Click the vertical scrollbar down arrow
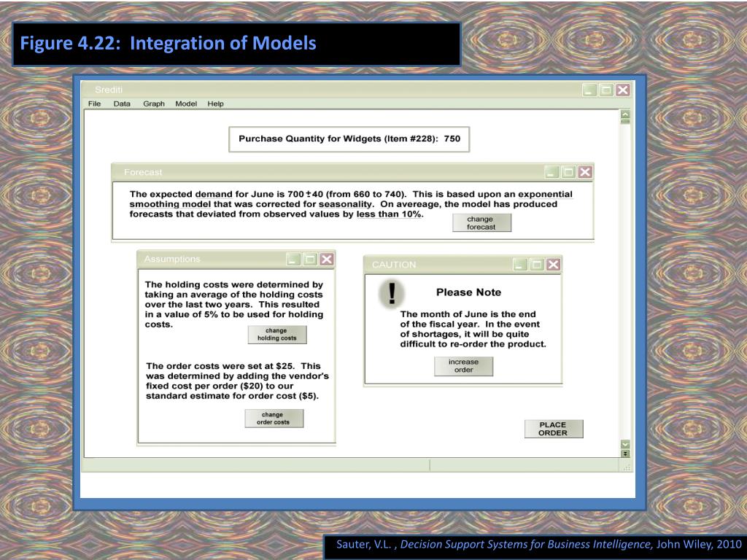747x560 pixels. (x=625, y=444)
